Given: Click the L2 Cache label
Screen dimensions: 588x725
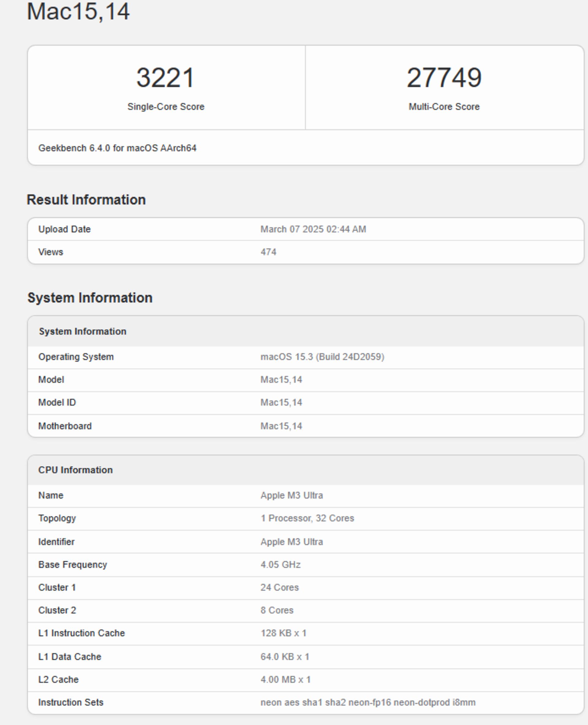Looking at the screenshot, I should pyautogui.click(x=58, y=680).
